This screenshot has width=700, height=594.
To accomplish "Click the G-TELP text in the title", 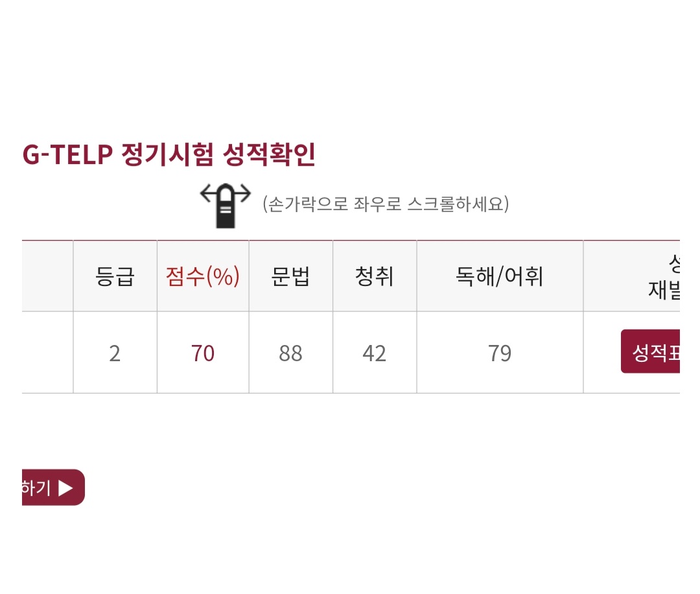I will [67, 154].
